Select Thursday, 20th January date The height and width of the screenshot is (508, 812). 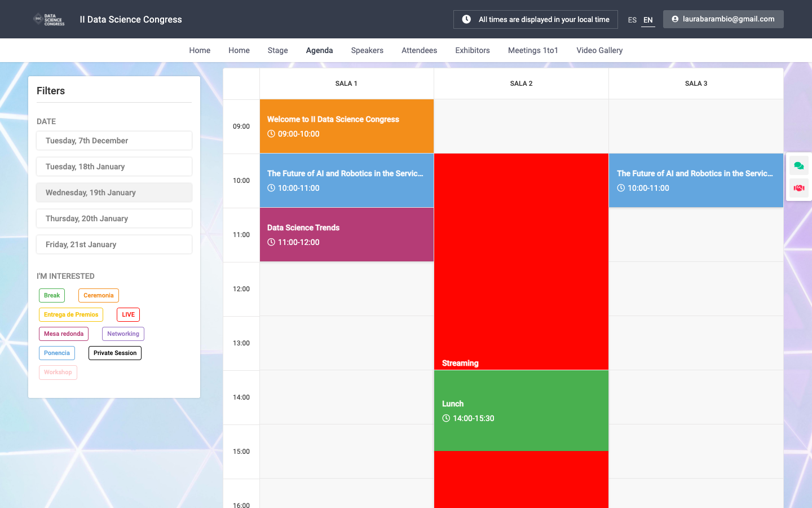(x=114, y=218)
